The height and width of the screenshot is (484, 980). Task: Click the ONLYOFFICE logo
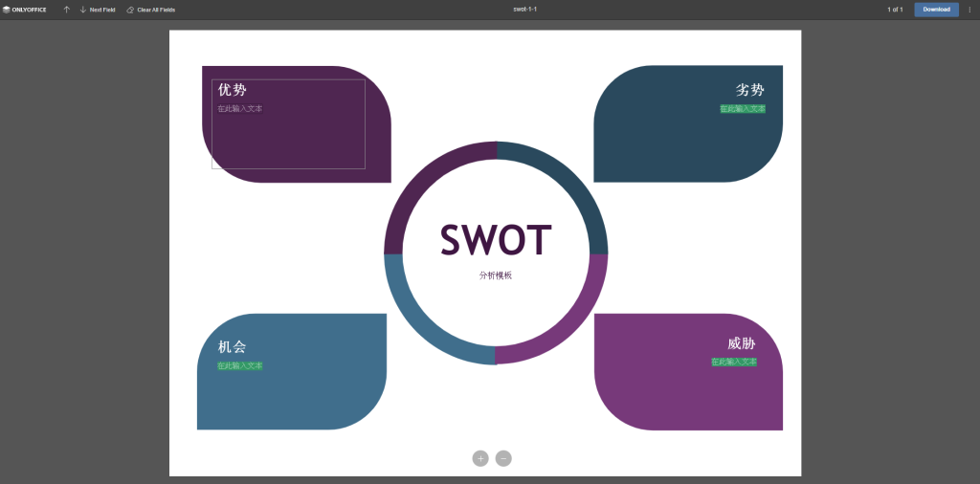click(x=24, y=10)
